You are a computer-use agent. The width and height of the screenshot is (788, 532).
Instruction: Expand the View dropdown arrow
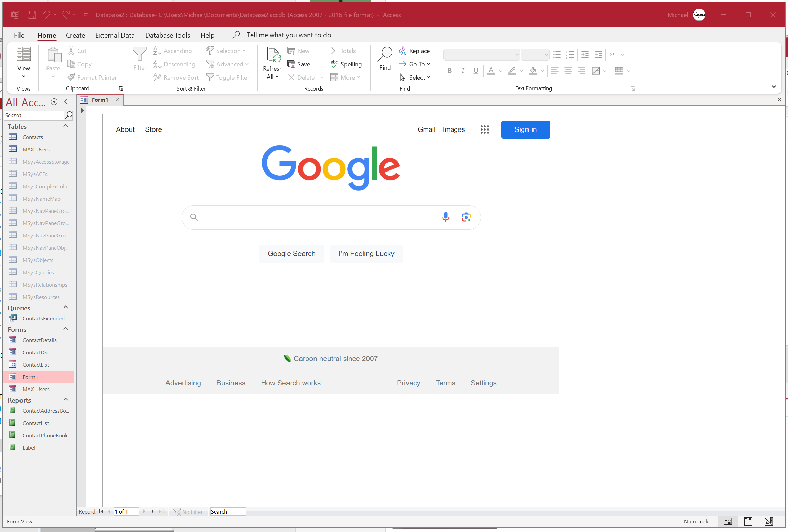(24, 76)
